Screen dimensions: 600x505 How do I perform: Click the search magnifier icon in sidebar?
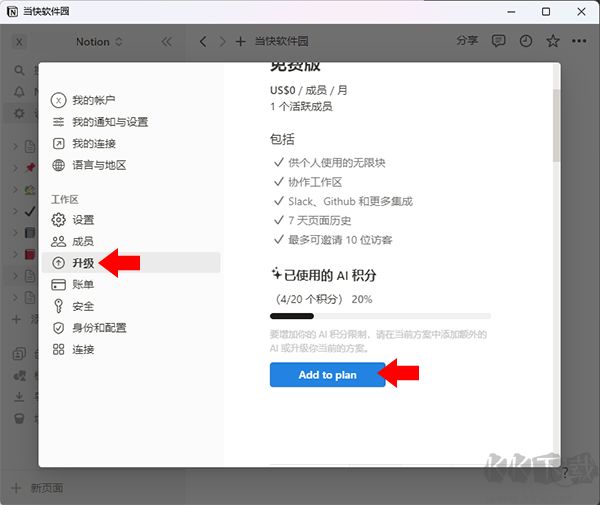(x=19, y=70)
